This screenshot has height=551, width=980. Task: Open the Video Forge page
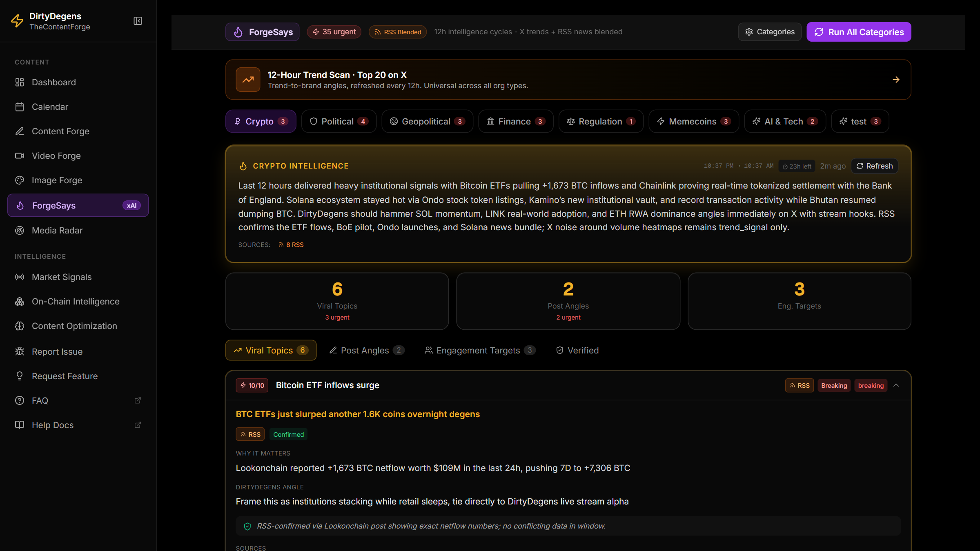[78, 156]
